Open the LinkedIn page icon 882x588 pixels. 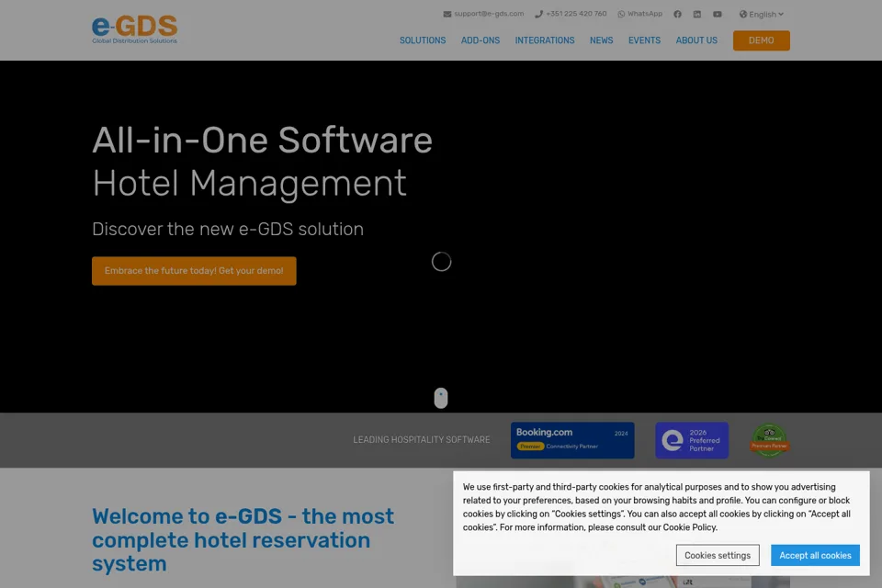tap(697, 14)
